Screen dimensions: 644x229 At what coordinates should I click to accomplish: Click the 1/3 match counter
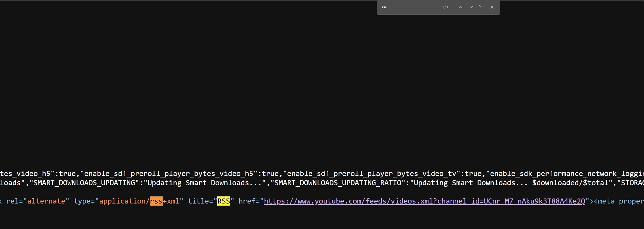pyautogui.click(x=445, y=7)
